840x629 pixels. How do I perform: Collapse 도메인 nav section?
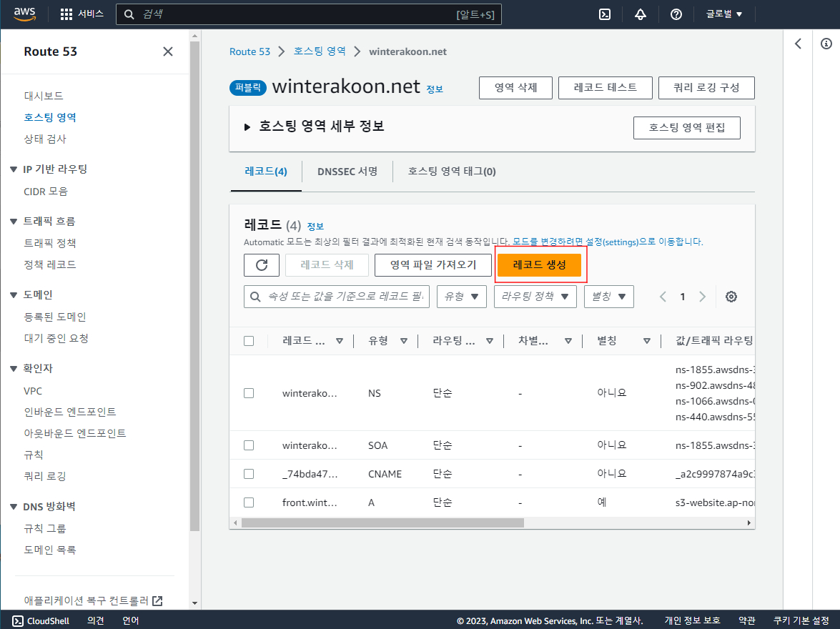14,294
